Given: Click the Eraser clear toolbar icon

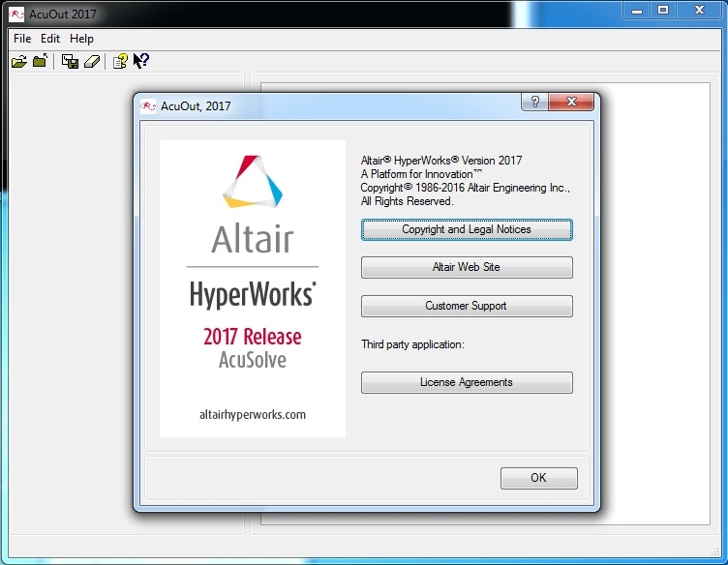Looking at the screenshot, I should (x=92, y=61).
